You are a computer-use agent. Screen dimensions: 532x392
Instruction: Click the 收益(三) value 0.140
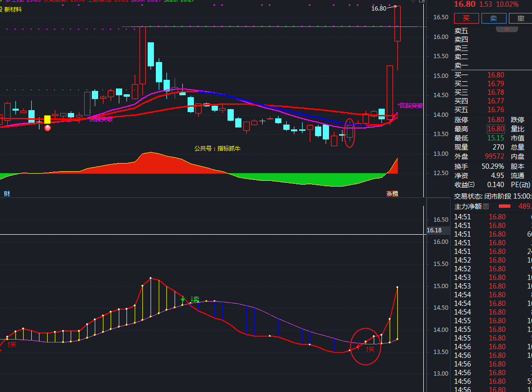pyautogui.click(x=496, y=185)
